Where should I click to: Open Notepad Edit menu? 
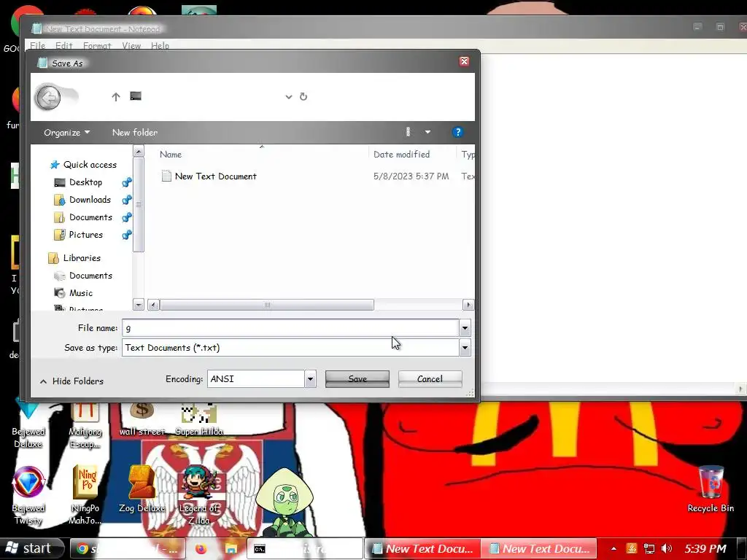click(64, 46)
